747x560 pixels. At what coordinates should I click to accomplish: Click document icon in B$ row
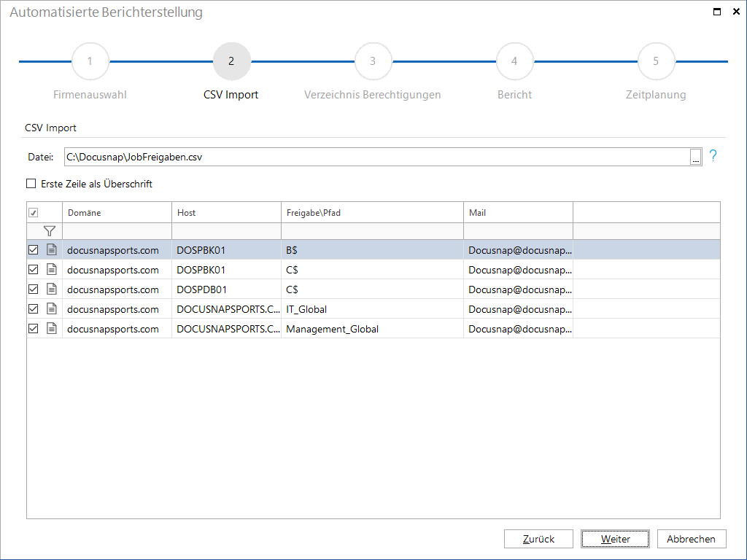[52, 249]
